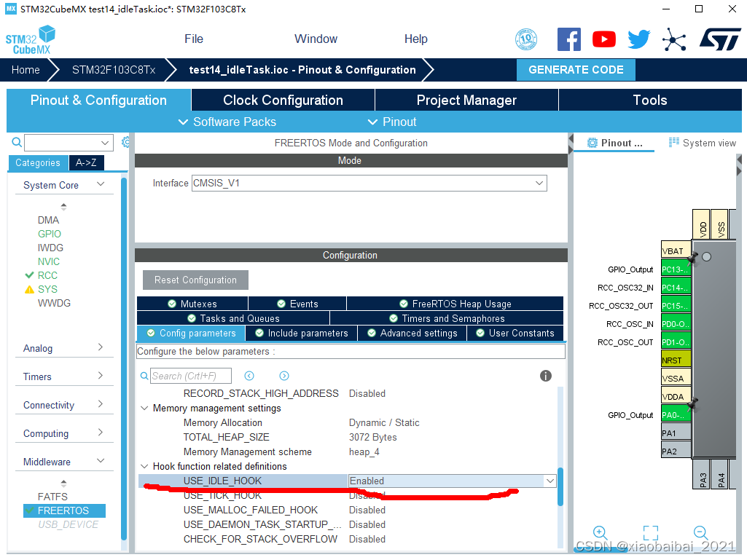Click the STM32CubeMX logo

31,40
